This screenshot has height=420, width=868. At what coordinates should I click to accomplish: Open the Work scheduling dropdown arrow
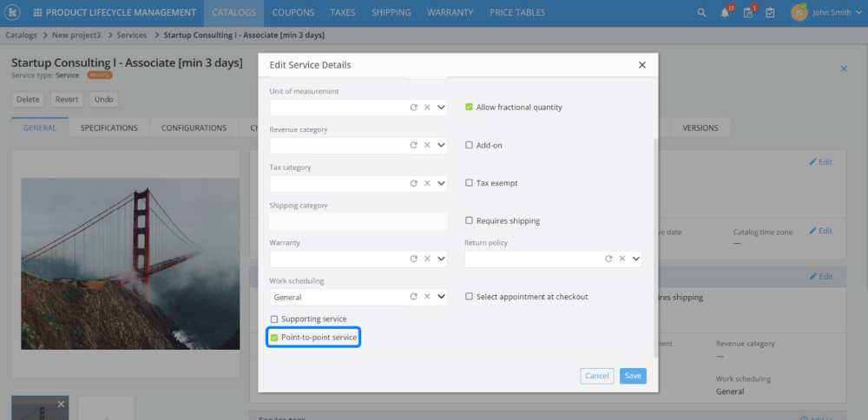(x=441, y=297)
